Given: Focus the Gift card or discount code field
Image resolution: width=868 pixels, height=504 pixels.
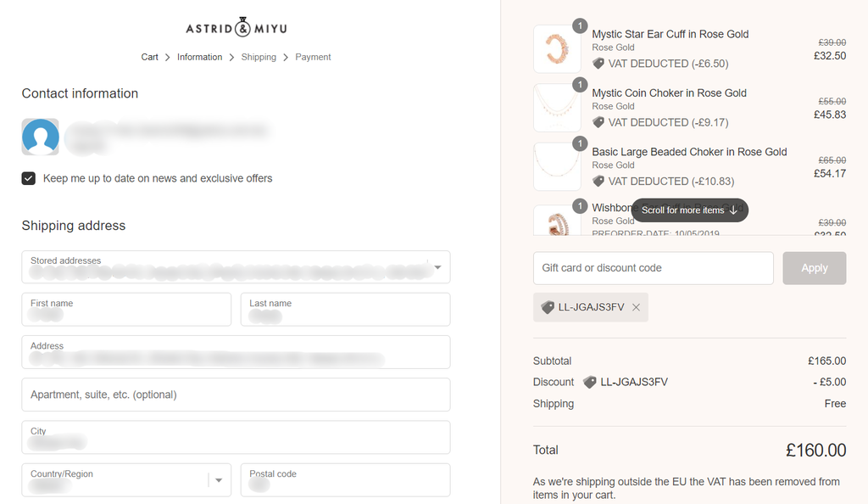Looking at the screenshot, I should coord(654,268).
